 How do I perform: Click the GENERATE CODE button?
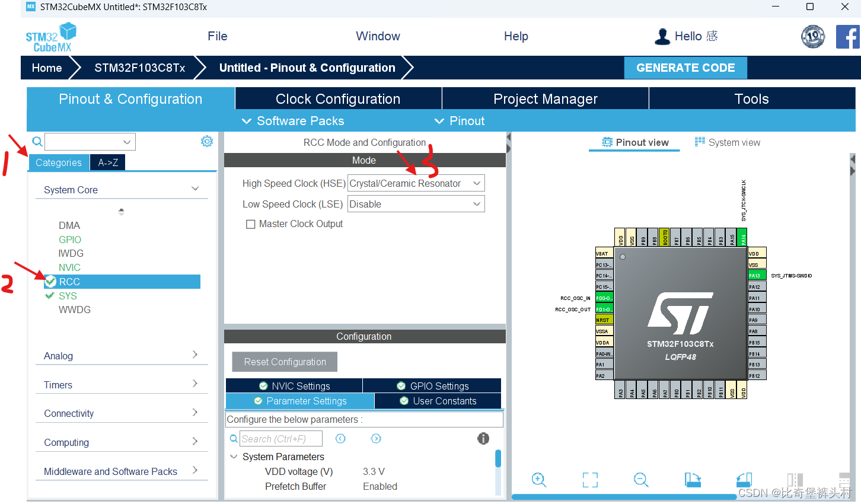click(x=685, y=68)
